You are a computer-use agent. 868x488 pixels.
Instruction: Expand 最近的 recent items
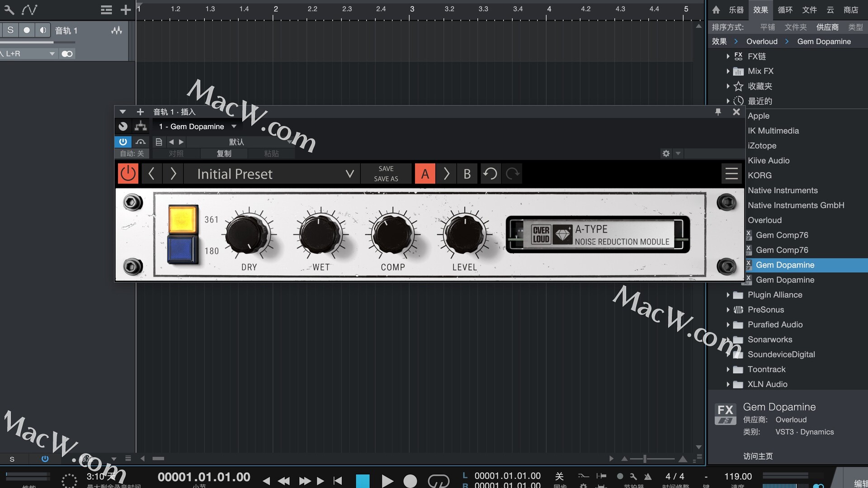728,101
